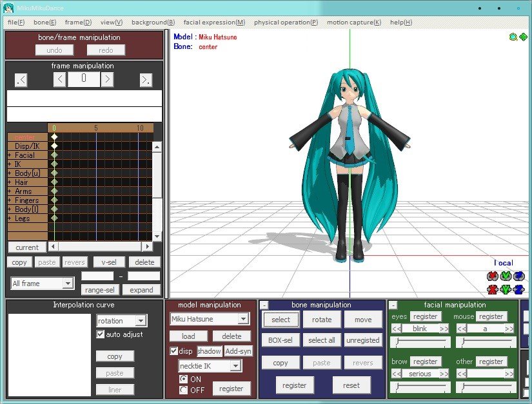Click the camera zoom magnifier icon

513,37
